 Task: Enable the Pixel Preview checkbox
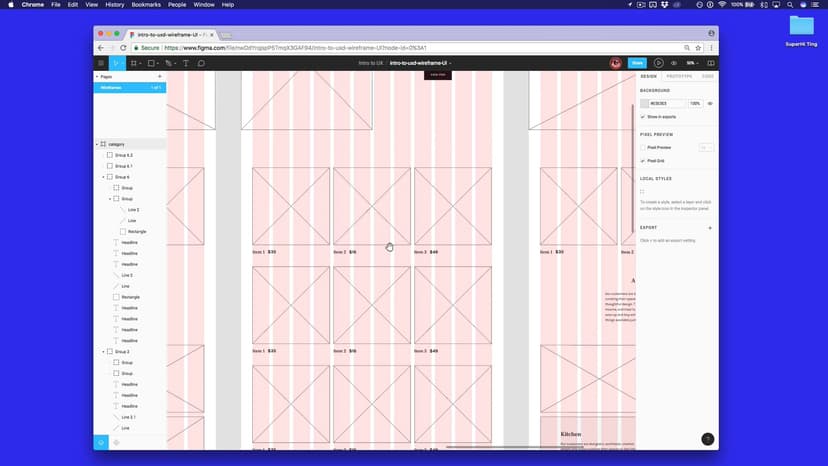pyautogui.click(x=643, y=147)
